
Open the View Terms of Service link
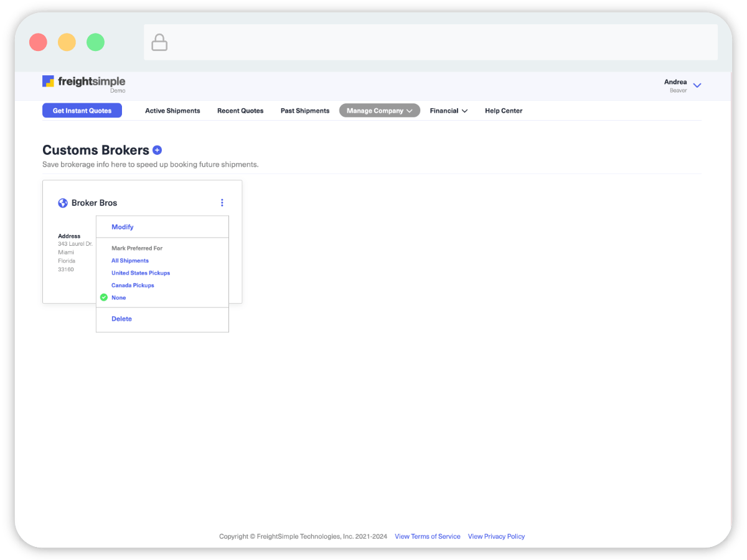click(x=427, y=536)
